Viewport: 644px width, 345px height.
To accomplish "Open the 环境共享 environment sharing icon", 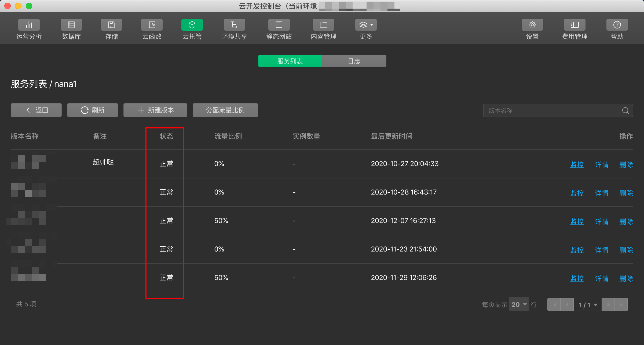I will coord(234,25).
